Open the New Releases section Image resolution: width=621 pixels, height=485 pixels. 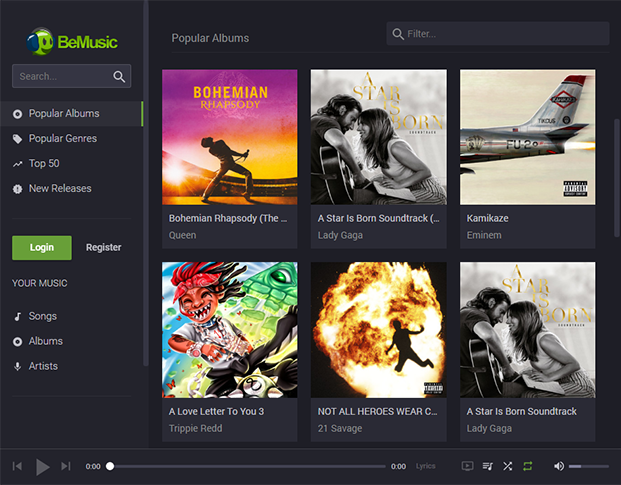[60, 189]
